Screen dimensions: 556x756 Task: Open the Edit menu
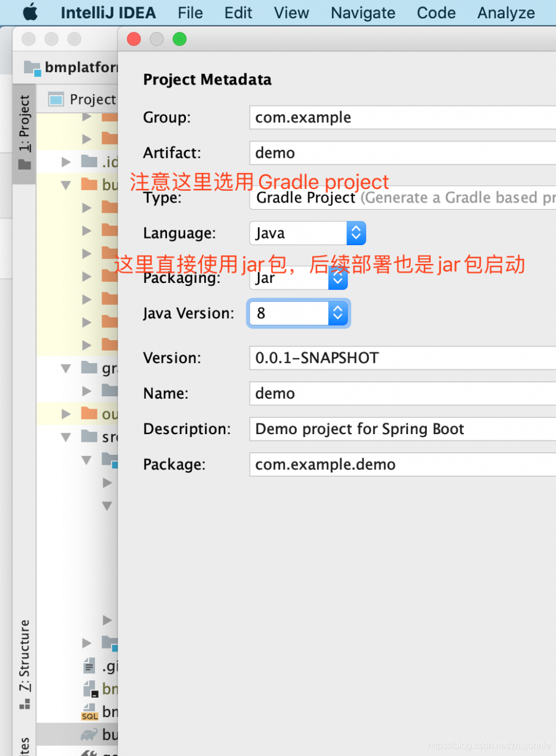coord(238,12)
